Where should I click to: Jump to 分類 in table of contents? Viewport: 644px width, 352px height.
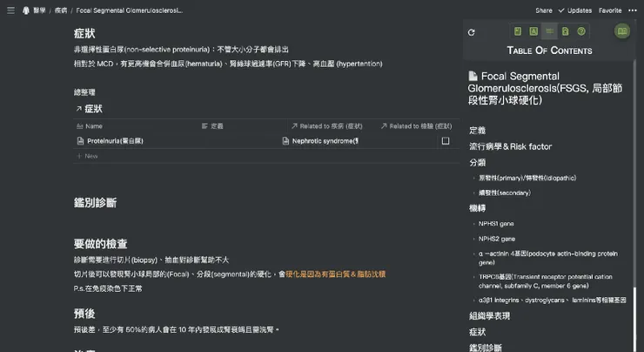point(477,162)
